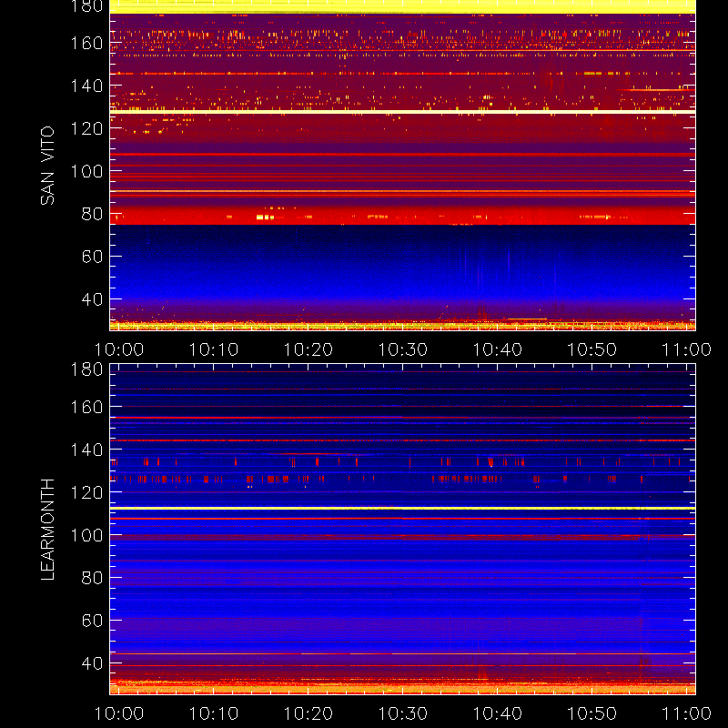The width and height of the screenshot is (728, 728).
Task: Click the 40 tick label on Learmonth axis
Action: 92,663
